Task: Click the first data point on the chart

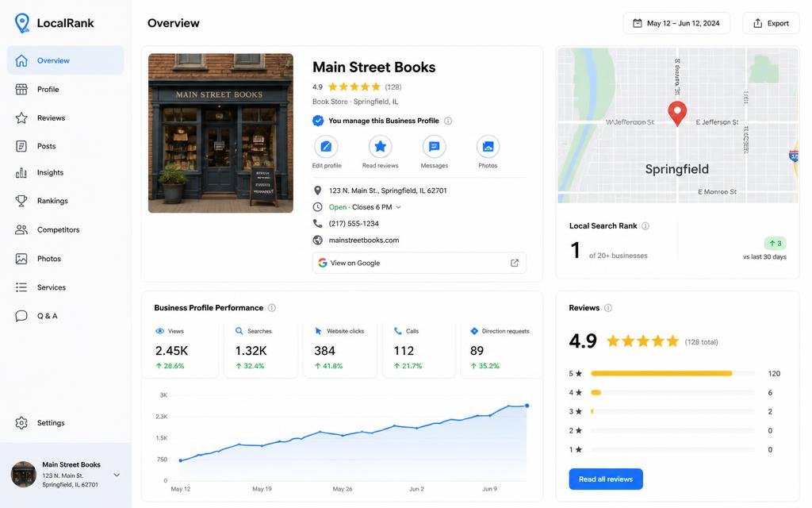Action: coord(180,460)
